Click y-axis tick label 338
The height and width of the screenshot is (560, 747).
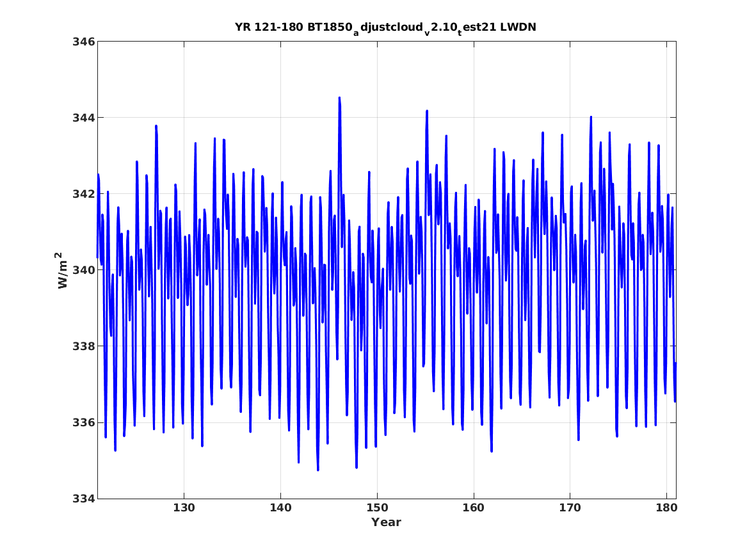coord(83,346)
